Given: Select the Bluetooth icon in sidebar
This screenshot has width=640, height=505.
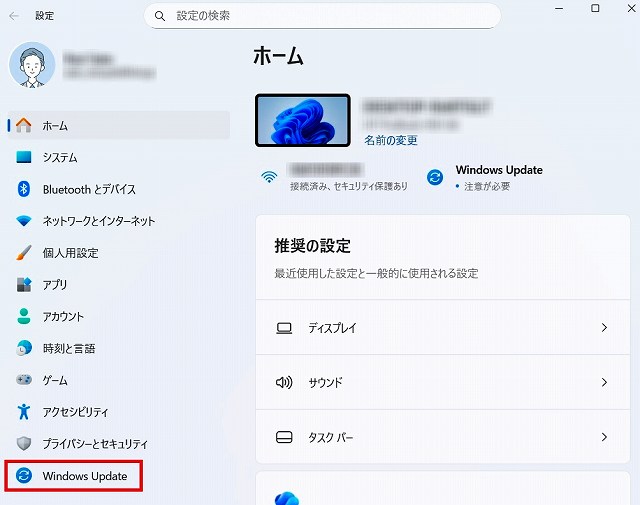Looking at the screenshot, I should tap(24, 189).
